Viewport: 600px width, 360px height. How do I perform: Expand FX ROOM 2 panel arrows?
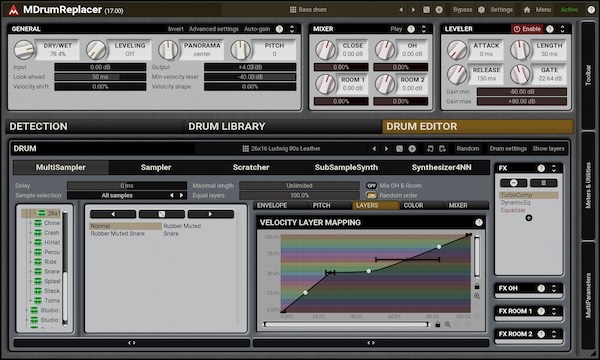[554, 334]
